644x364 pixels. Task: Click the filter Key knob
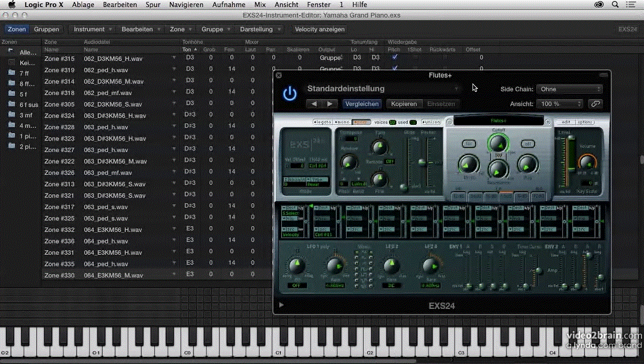point(527,164)
